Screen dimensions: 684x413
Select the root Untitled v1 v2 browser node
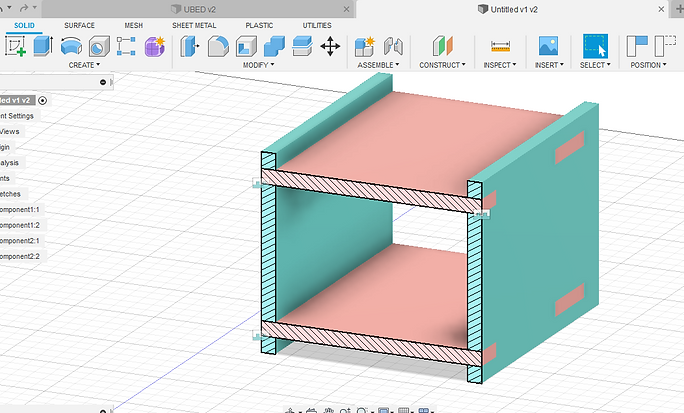pos(15,100)
